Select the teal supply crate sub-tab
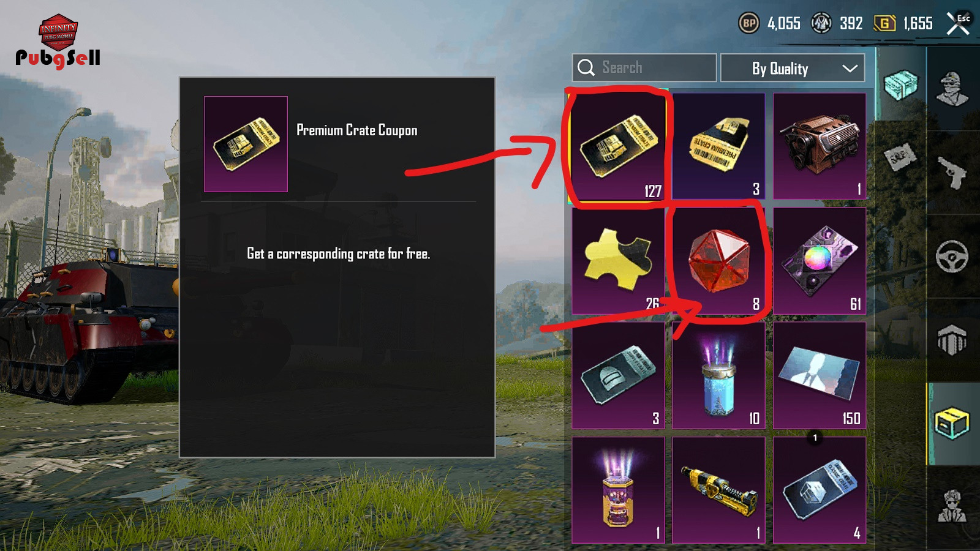980x551 pixels. point(901,84)
